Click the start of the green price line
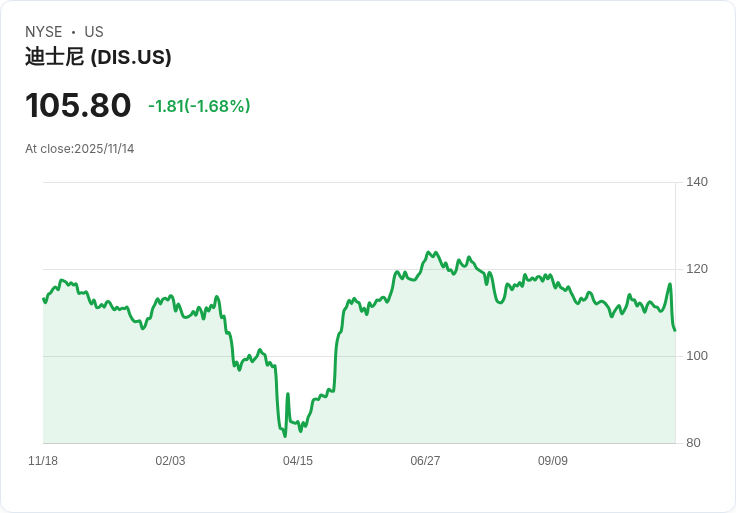 tap(43, 299)
